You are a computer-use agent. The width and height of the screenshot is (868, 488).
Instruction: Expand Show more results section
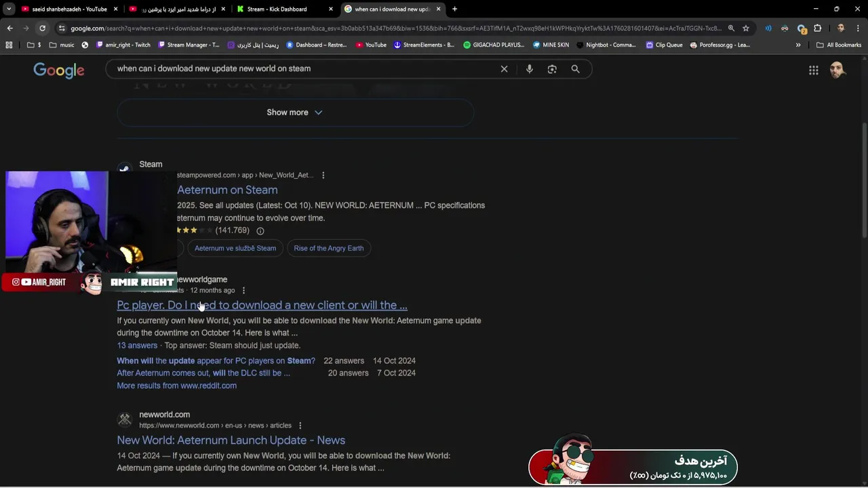pyautogui.click(x=294, y=113)
